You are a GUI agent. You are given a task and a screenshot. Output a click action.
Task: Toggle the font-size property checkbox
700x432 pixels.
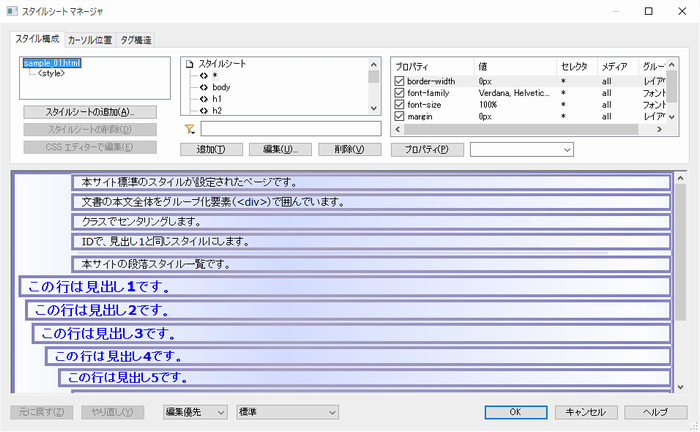(400, 105)
